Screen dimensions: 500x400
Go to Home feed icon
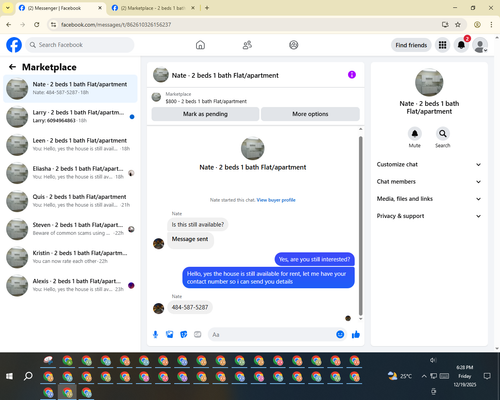click(200, 45)
